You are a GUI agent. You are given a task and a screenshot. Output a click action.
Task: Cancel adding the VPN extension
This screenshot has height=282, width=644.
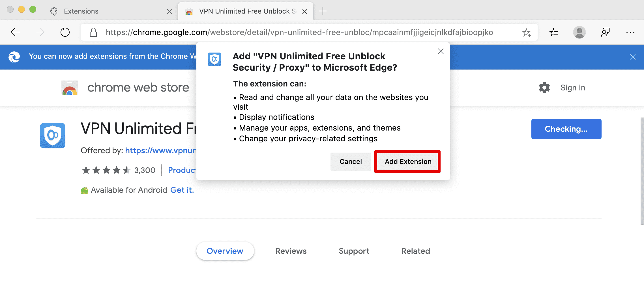point(351,161)
